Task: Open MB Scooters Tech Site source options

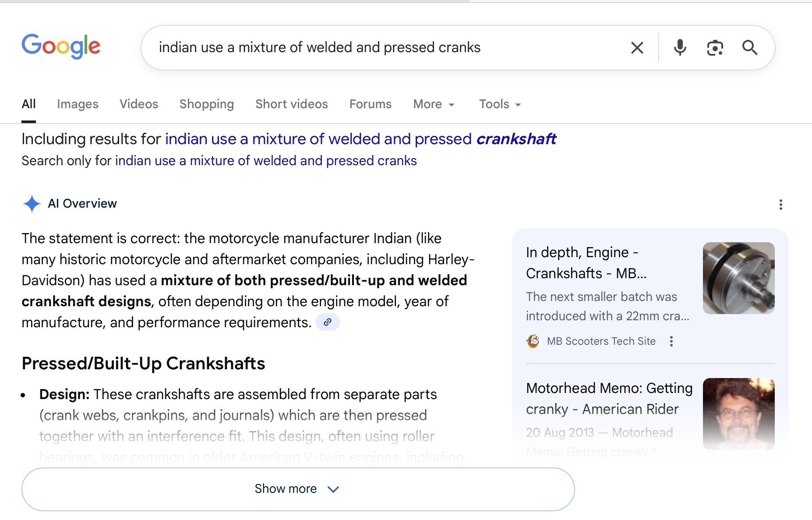Action: (671, 341)
